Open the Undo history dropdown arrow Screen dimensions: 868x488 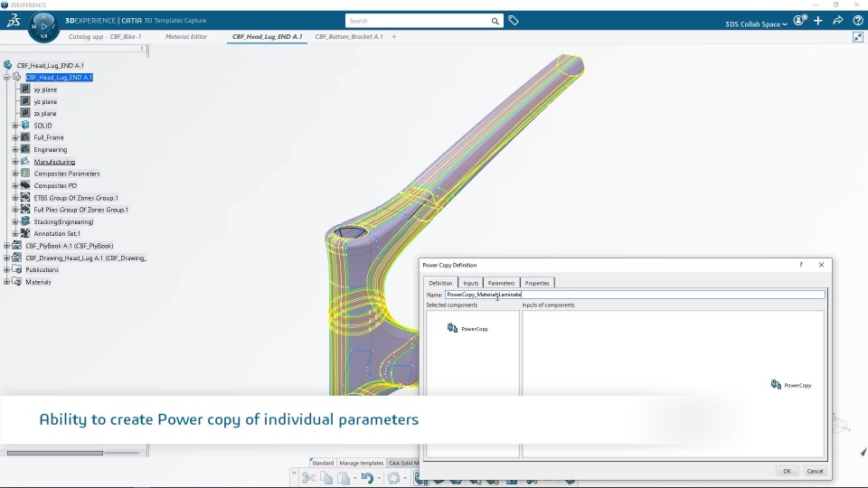(379, 479)
